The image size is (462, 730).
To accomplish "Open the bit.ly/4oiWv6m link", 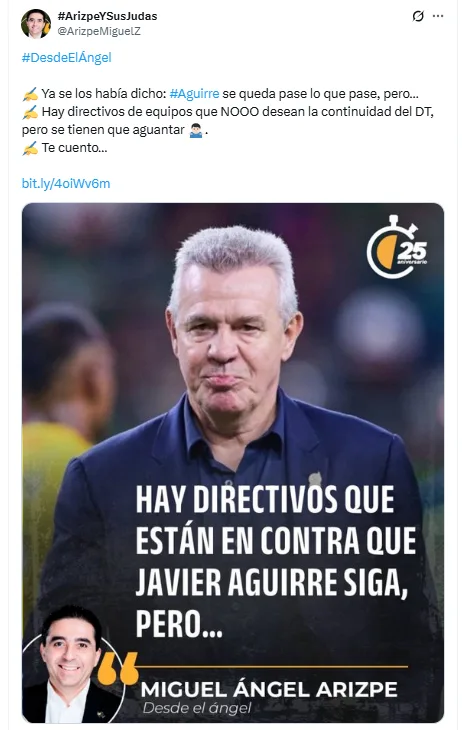I will (66, 183).
